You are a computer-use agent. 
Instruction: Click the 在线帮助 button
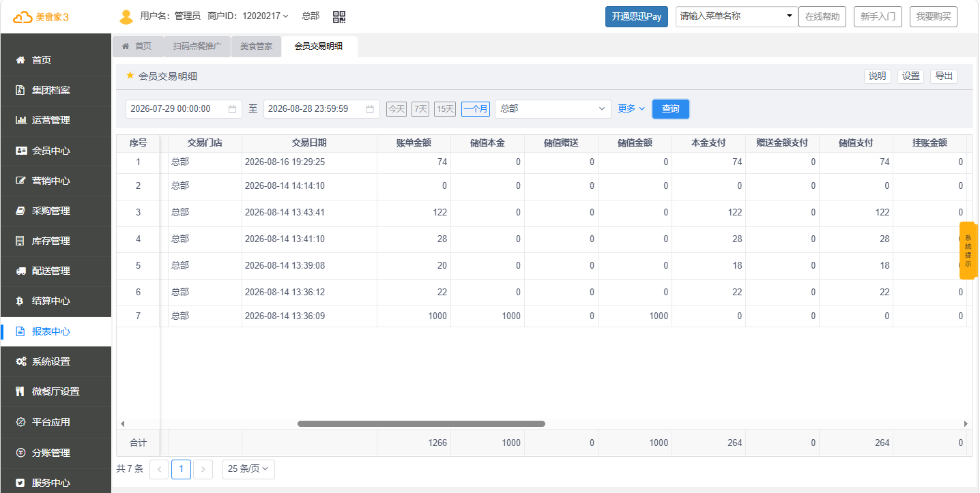tap(823, 17)
